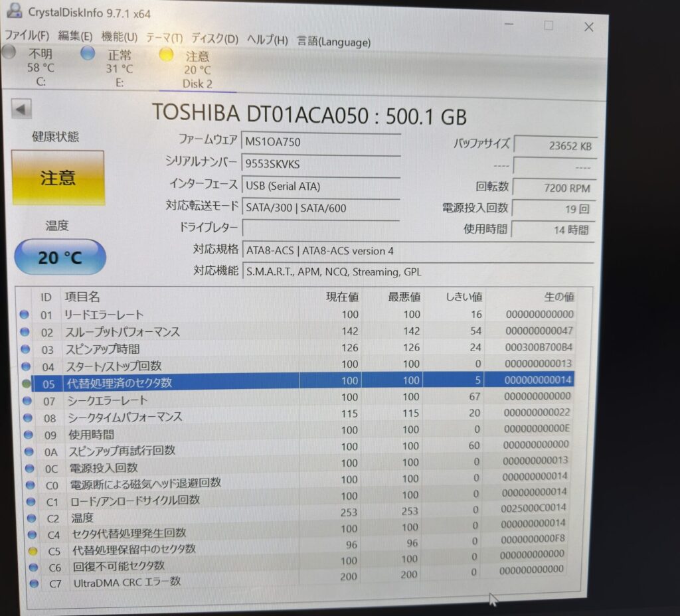Click the transfer mode field SATA/300 | SATA/600
The width and height of the screenshot is (680, 616).
pyautogui.click(x=321, y=208)
